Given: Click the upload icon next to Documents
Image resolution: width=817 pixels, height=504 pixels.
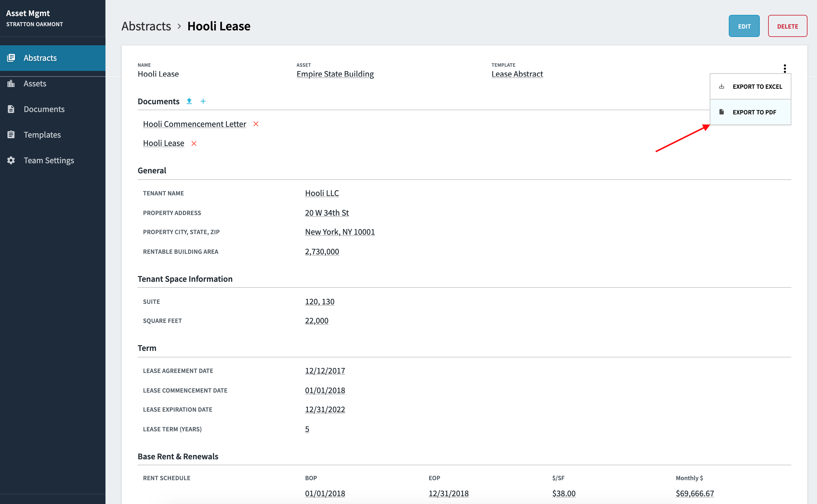Looking at the screenshot, I should 189,101.
